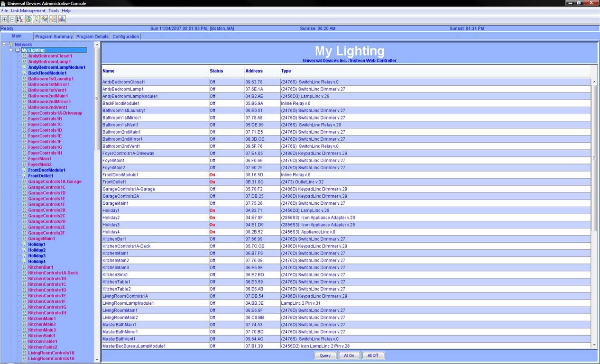Open the Tools menu
600x364 pixels.
point(54,11)
